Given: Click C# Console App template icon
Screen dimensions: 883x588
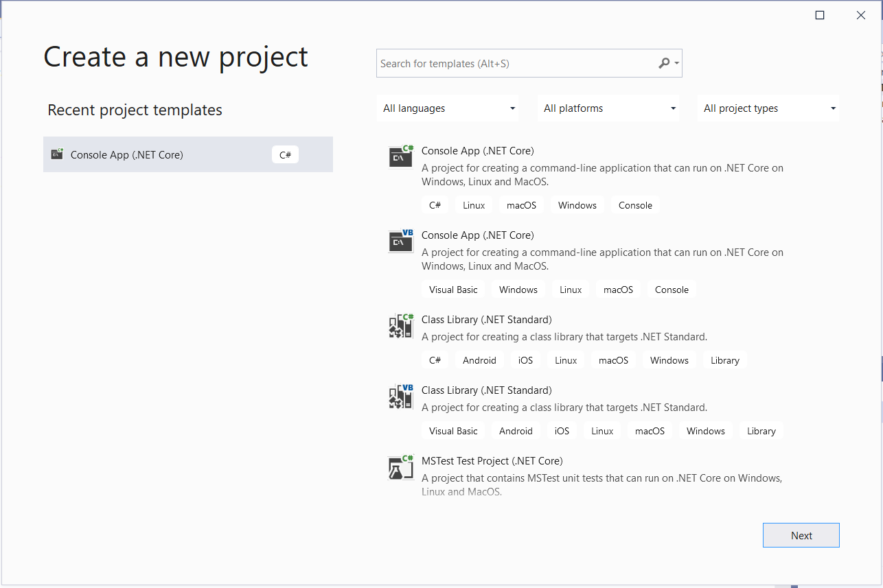Looking at the screenshot, I should coord(401,156).
